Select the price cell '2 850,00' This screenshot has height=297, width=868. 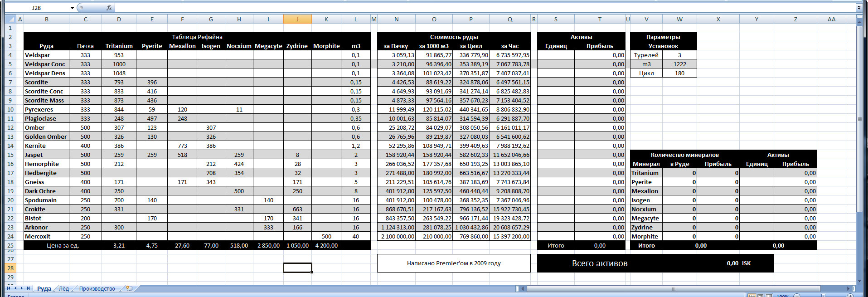pyautogui.click(x=268, y=245)
